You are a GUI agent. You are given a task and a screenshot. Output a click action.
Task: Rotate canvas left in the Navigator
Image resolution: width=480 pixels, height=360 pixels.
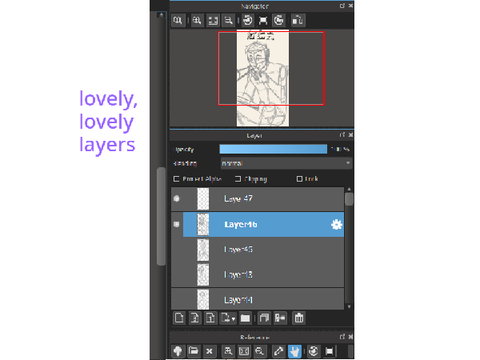[247, 21]
